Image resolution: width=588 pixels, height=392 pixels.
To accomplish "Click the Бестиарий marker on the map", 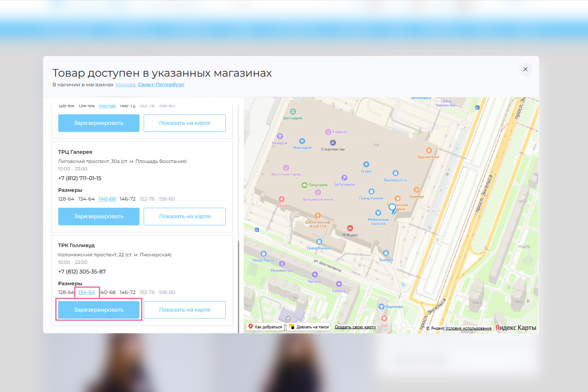I will coord(293,111).
